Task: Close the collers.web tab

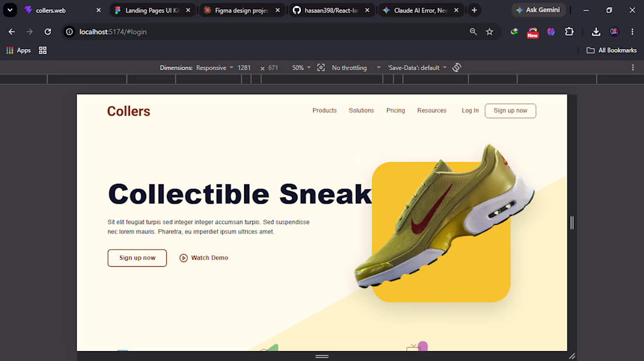Action: [x=98, y=11]
